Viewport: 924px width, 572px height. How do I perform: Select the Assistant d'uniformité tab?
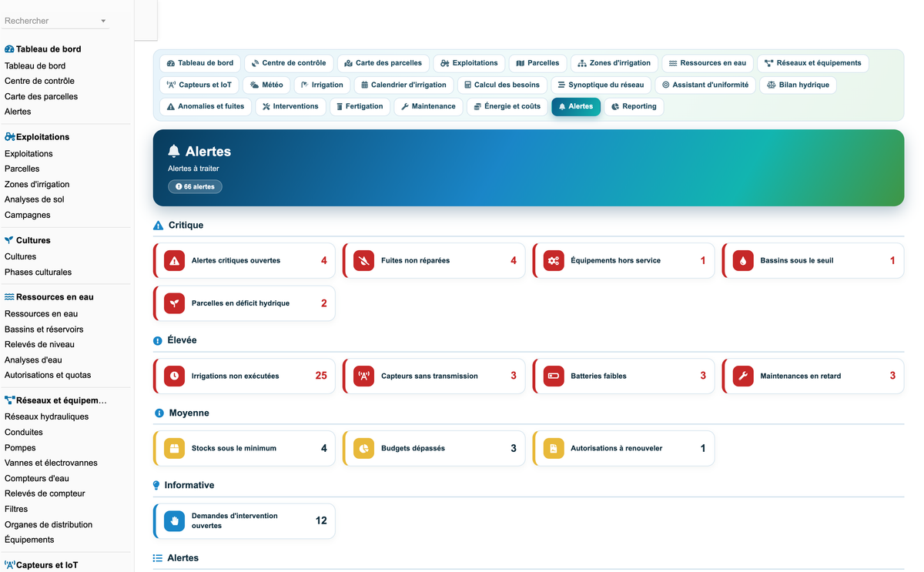[x=705, y=85]
